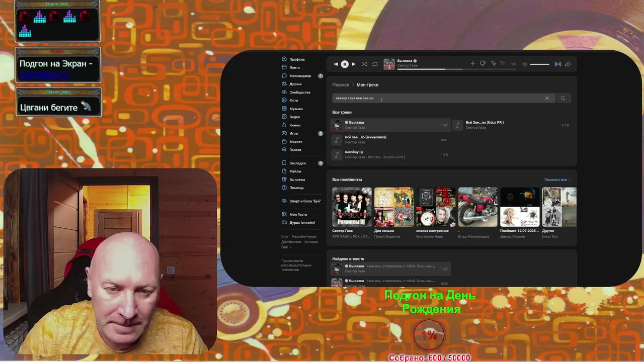Adjust the player volume slider
This screenshot has width=644, height=362.
click(539, 64)
